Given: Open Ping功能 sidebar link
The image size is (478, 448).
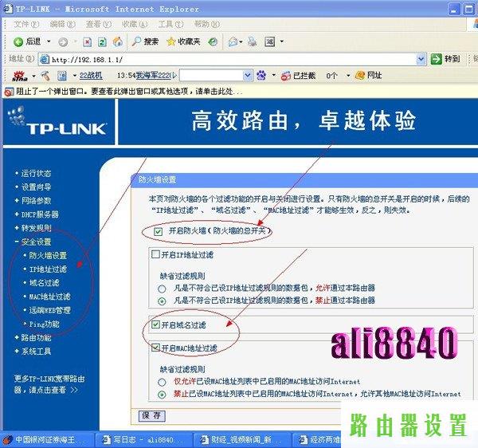Looking at the screenshot, I should tap(44, 324).
